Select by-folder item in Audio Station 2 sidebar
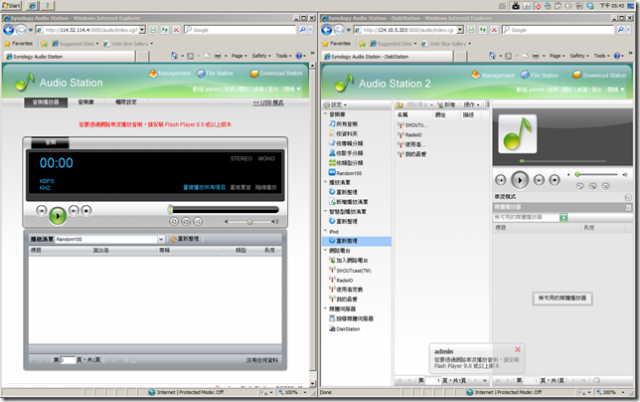This screenshot has width=640, height=402. [343, 133]
